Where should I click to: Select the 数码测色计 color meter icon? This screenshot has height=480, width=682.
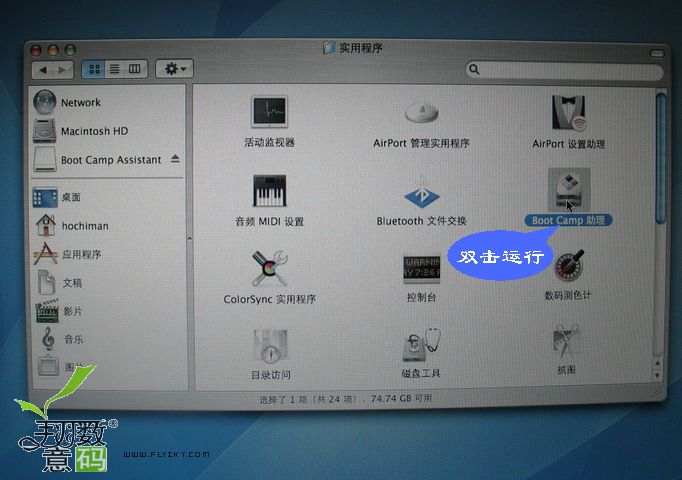point(569,265)
